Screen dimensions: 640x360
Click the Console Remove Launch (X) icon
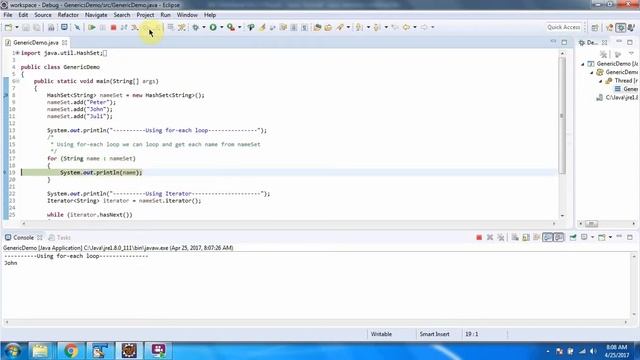coord(490,238)
